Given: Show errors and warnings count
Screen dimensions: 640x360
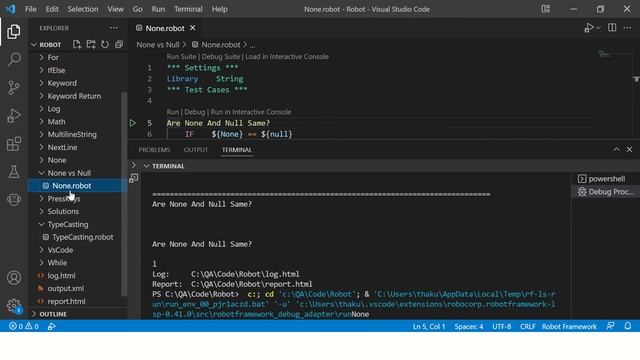Looking at the screenshot, I should click(24, 326).
